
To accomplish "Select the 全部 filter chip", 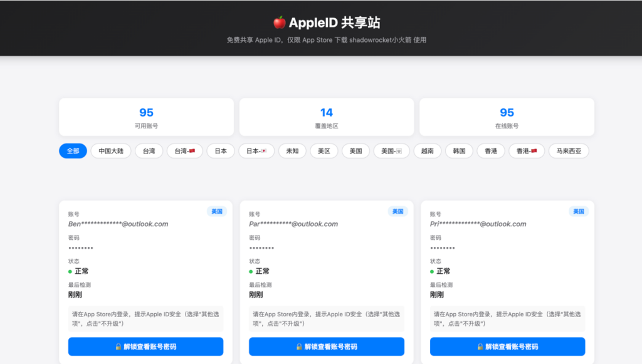I will pyautogui.click(x=73, y=151).
